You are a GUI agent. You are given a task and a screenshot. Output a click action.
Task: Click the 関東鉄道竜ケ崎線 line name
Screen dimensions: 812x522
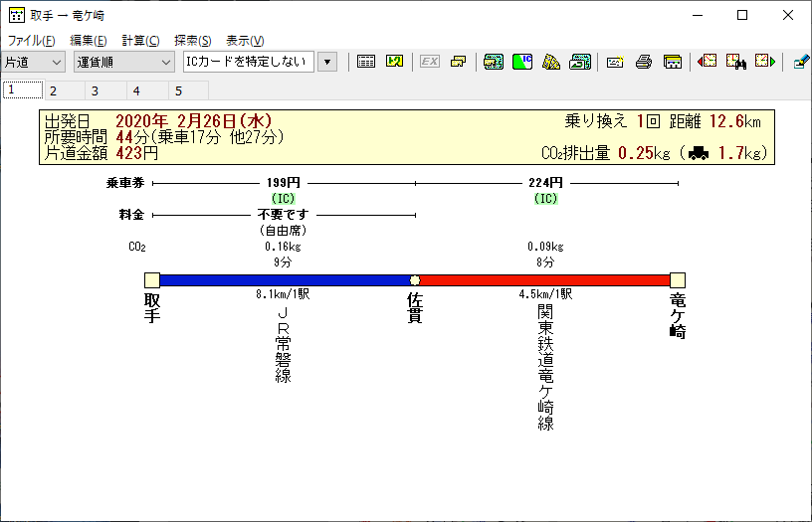coord(545,368)
